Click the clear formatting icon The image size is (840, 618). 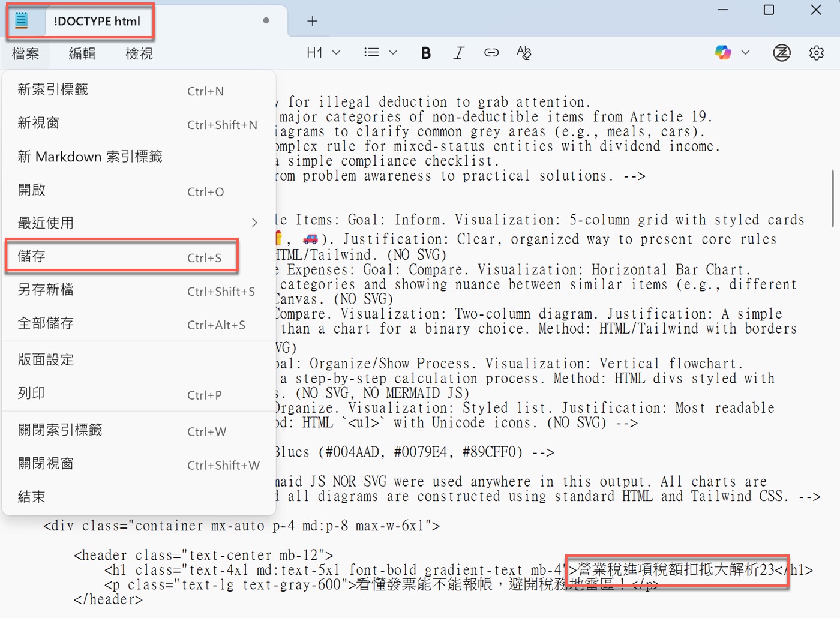[524, 53]
